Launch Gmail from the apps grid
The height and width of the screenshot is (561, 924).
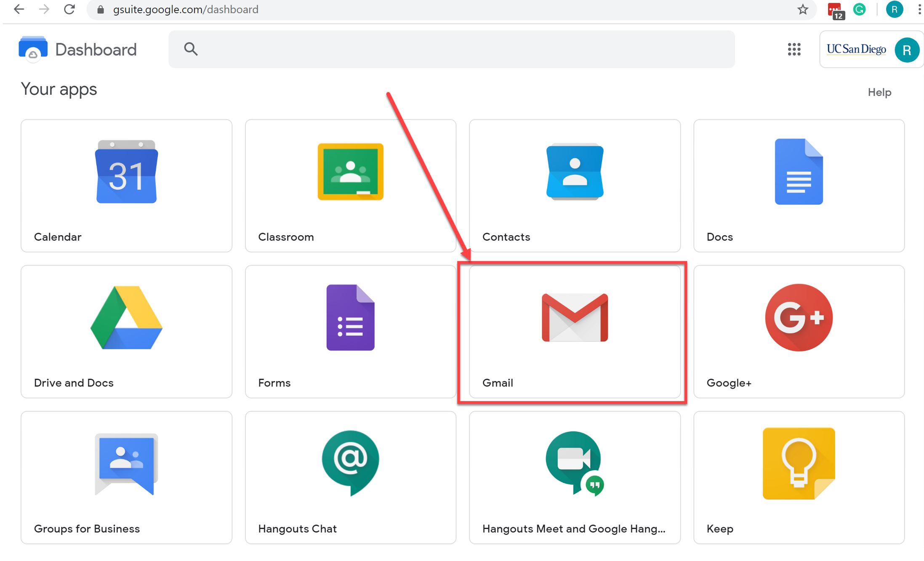coord(575,318)
